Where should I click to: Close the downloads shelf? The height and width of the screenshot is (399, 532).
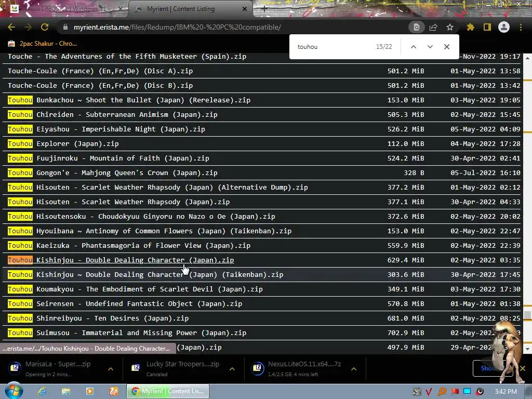tap(523, 368)
